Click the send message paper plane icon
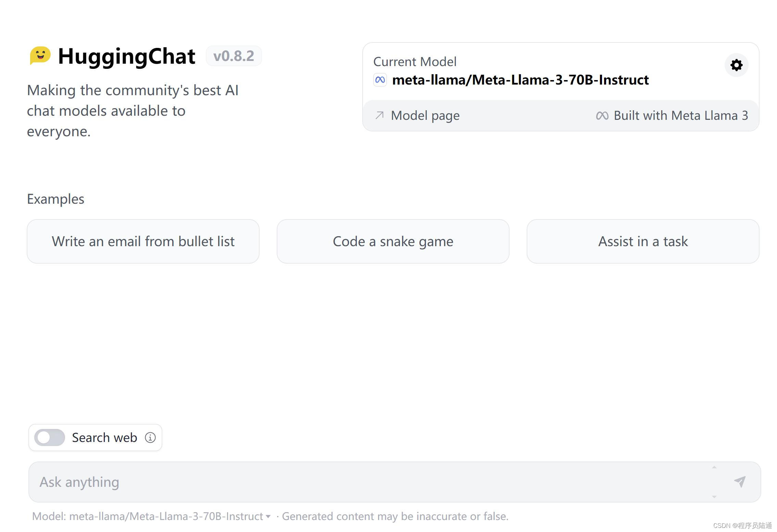The height and width of the screenshot is (532, 777). [x=740, y=482]
